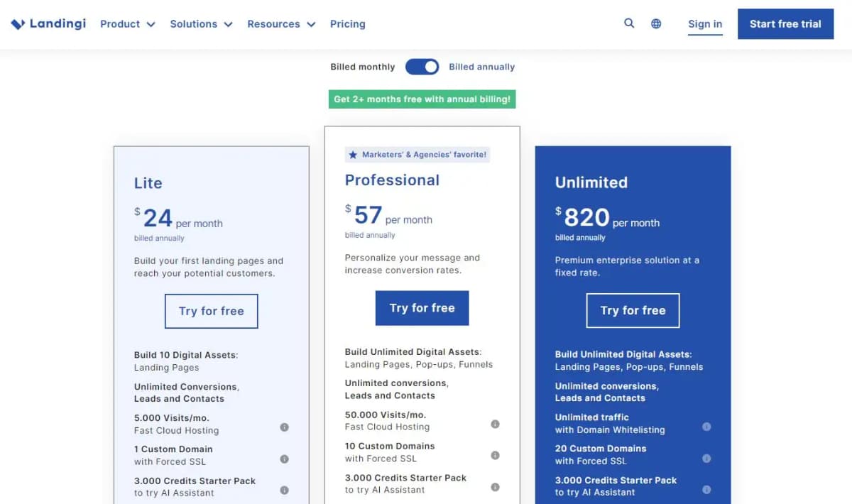Click the Landingi logo
The width and height of the screenshot is (852, 504).
48,23
